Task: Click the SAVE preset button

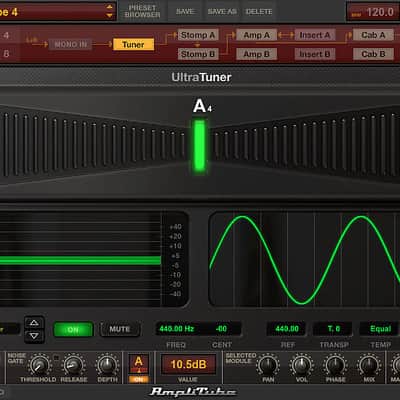Action: (185, 11)
